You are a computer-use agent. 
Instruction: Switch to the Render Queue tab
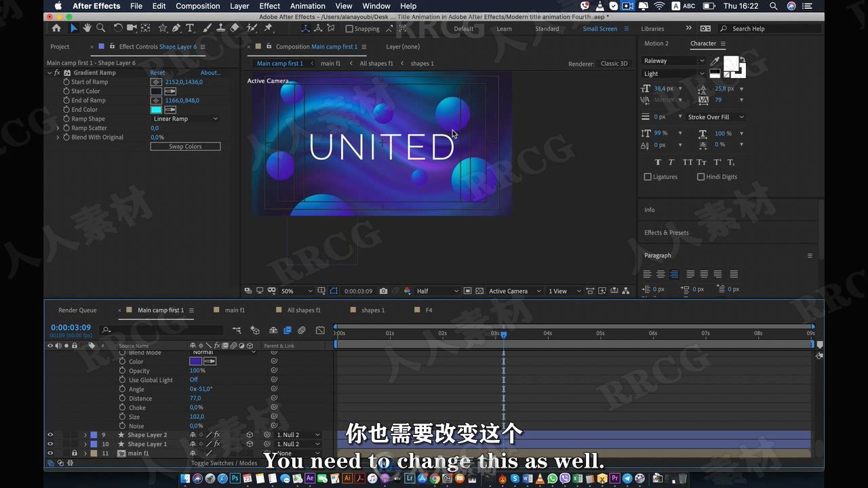(x=77, y=310)
